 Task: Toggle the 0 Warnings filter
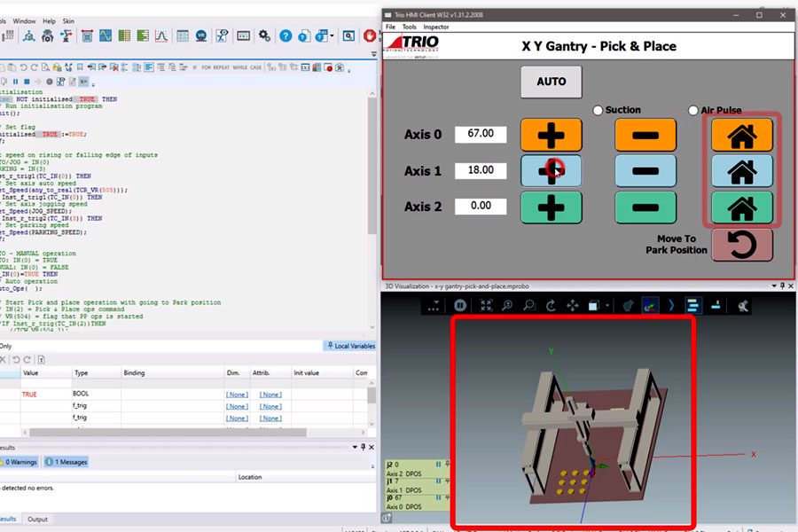tap(20, 462)
